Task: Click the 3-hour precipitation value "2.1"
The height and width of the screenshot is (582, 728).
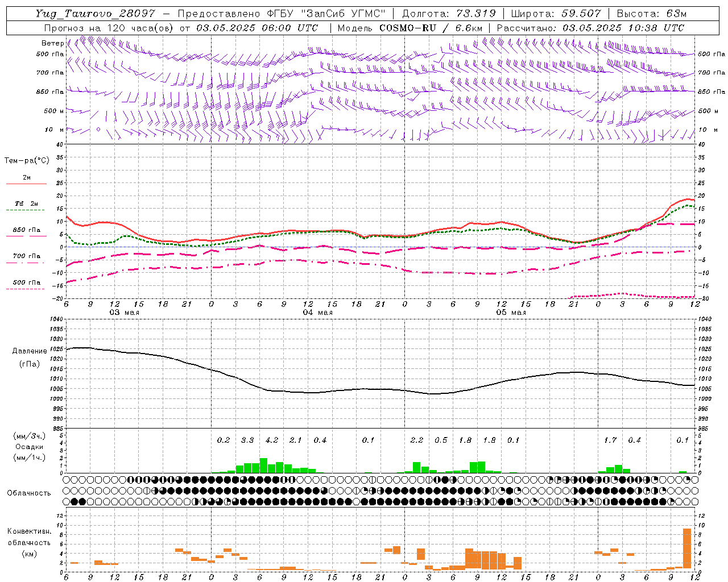Action: tap(296, 440)
